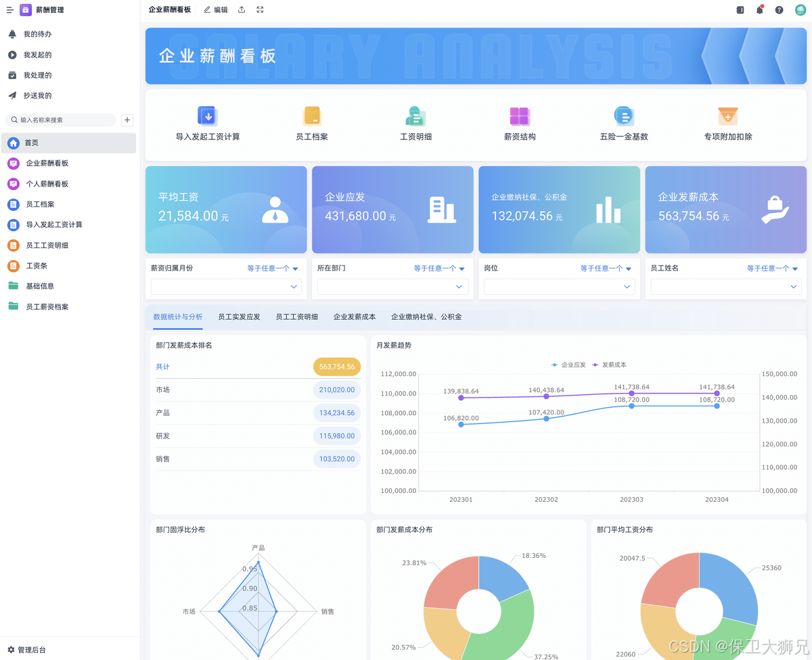Open the help question mark icon
The image size is (812, 660).
(779, 10)
